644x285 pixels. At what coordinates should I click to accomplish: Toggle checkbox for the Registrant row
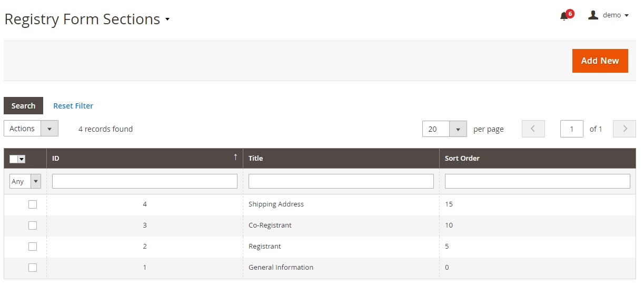33,247
